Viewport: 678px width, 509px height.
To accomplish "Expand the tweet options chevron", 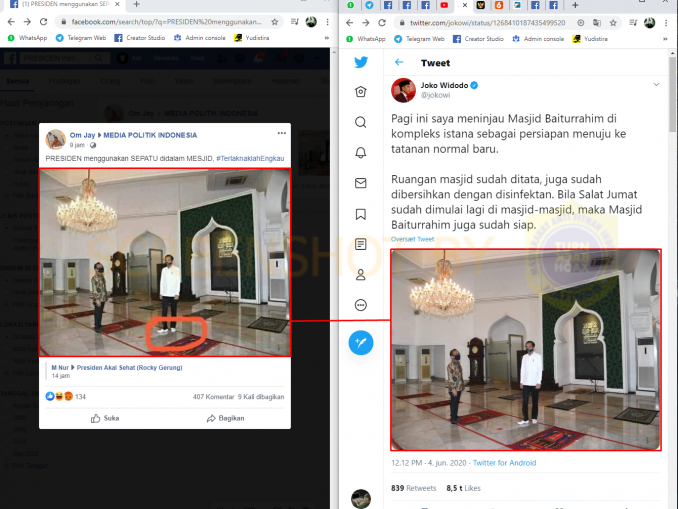I will click(x=656, y=84).
